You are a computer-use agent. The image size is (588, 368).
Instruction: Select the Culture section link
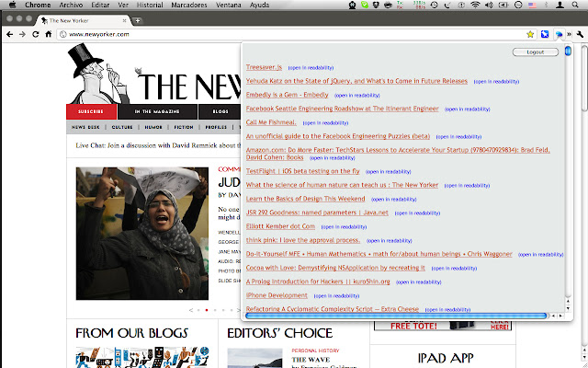(122, 127)
